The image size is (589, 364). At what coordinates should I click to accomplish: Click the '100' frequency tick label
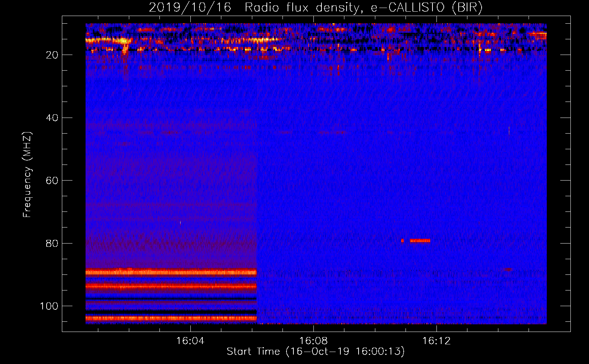pos(49,306)
